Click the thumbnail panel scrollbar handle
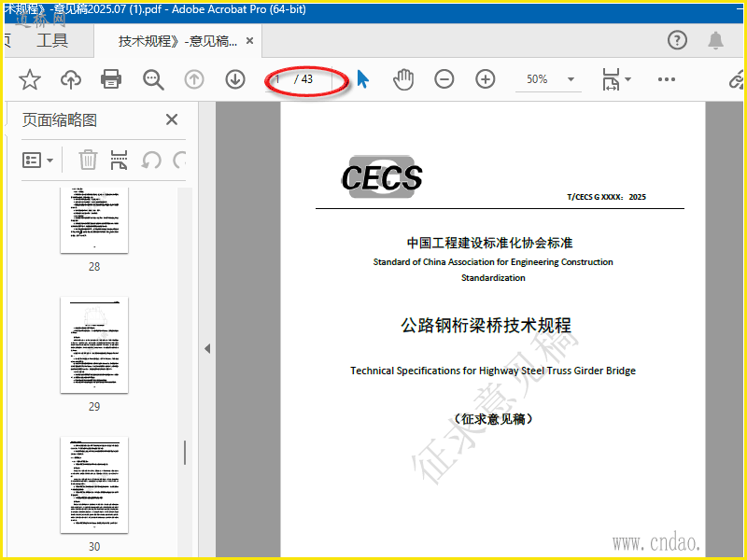Screen dimensions: 747x560 185,453
